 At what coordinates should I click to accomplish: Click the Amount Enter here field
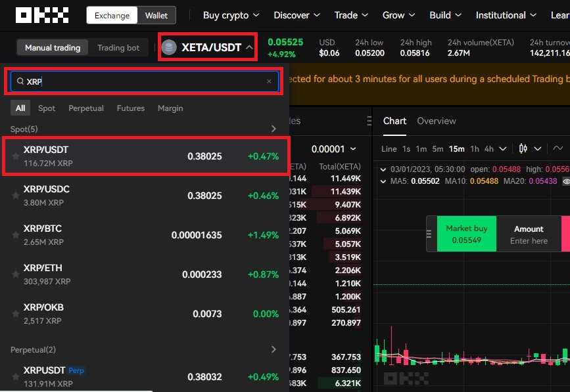[529, 234]
